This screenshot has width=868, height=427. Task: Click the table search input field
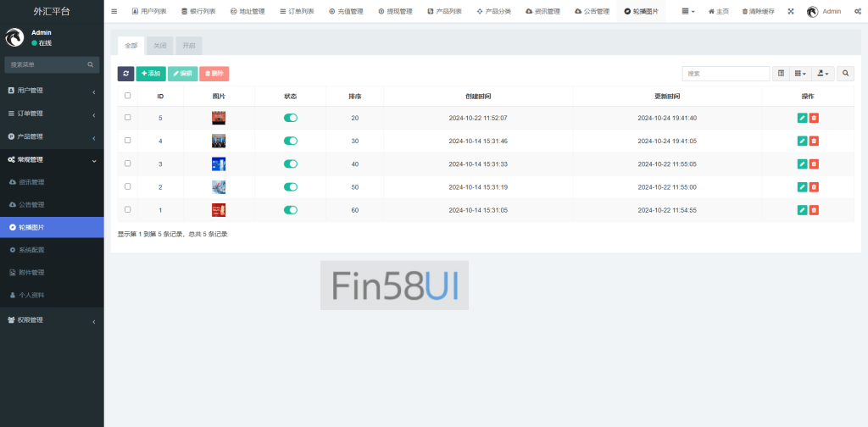[x=726, y=74]
